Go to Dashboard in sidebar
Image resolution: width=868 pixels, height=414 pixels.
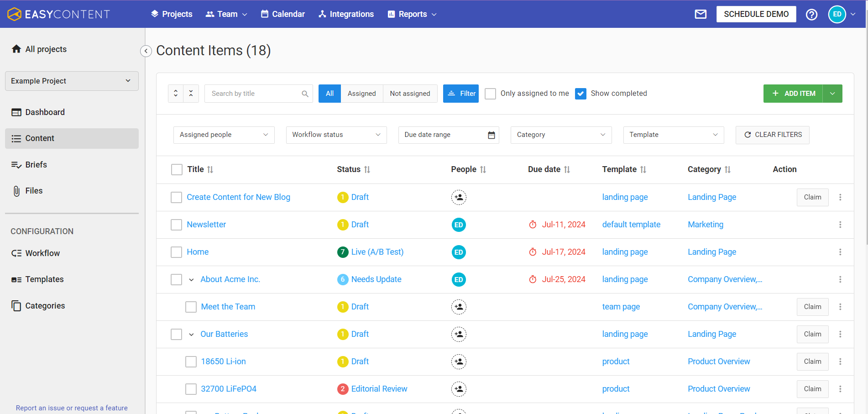72,112
